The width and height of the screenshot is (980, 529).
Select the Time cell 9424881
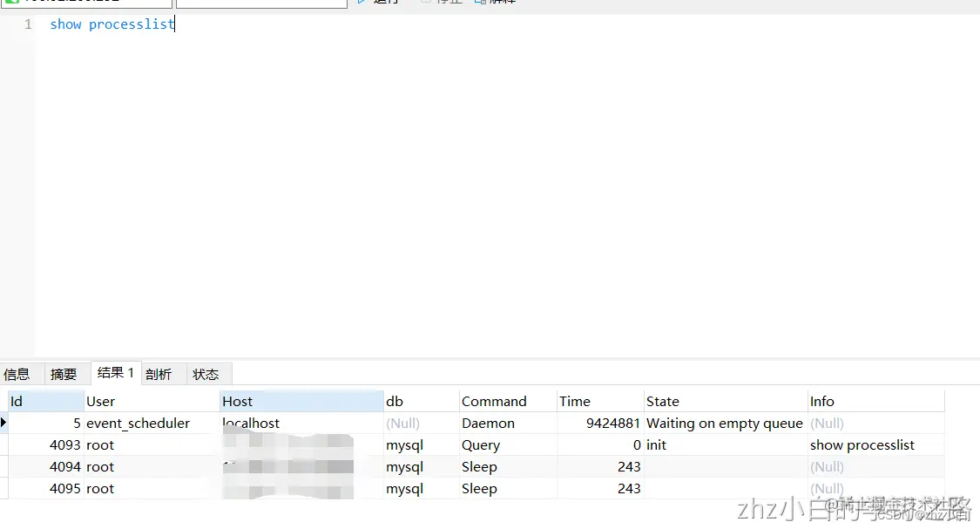pos(600,423)
